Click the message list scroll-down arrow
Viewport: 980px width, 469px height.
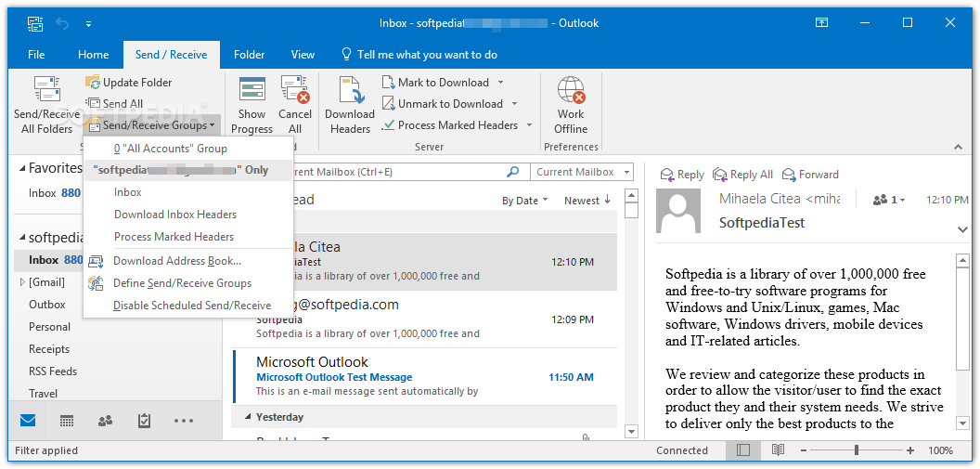point(631,432)
